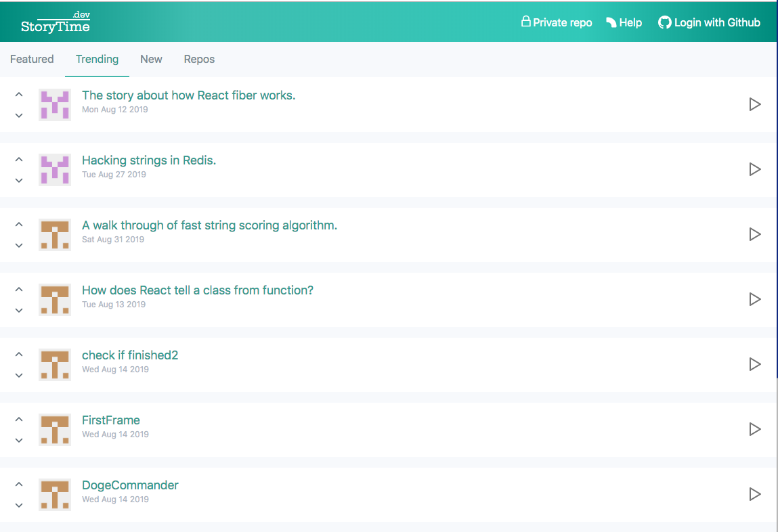The width and height of the screenshot is (778, 532).
Task: Open the FirstFrame title
Action: pos(110,420)
